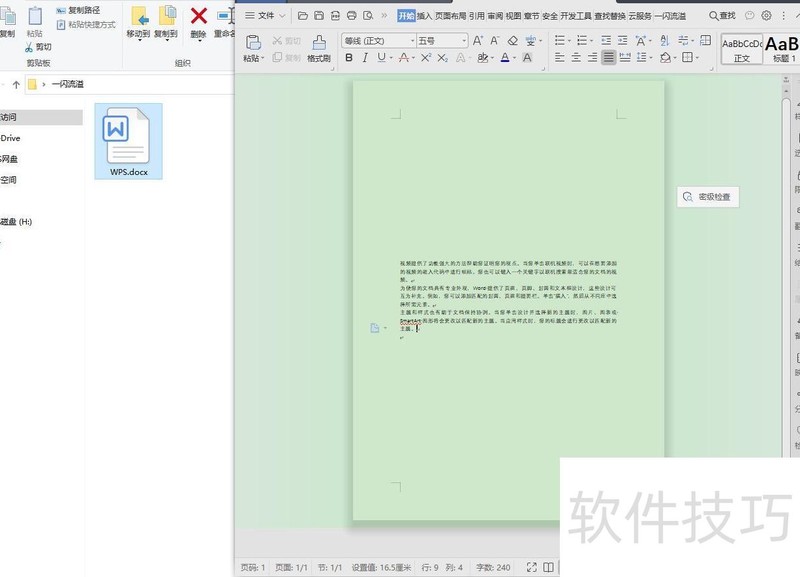
Task: Center align text in WPS
Action: tap(576, 58)
